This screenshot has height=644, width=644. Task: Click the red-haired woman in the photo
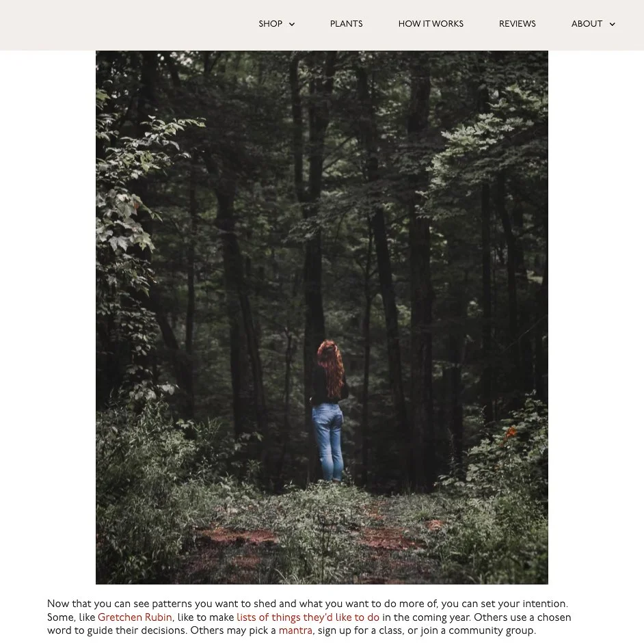[329, 410]
